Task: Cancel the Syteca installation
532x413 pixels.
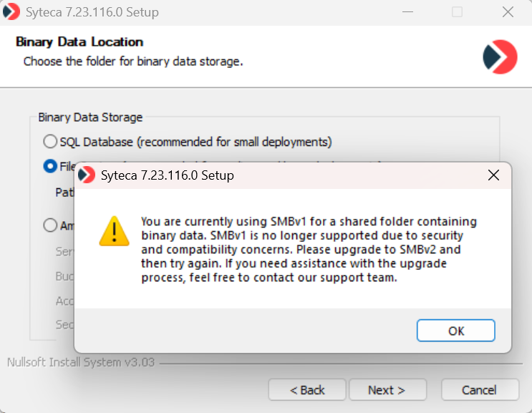Action: (479, 390)
